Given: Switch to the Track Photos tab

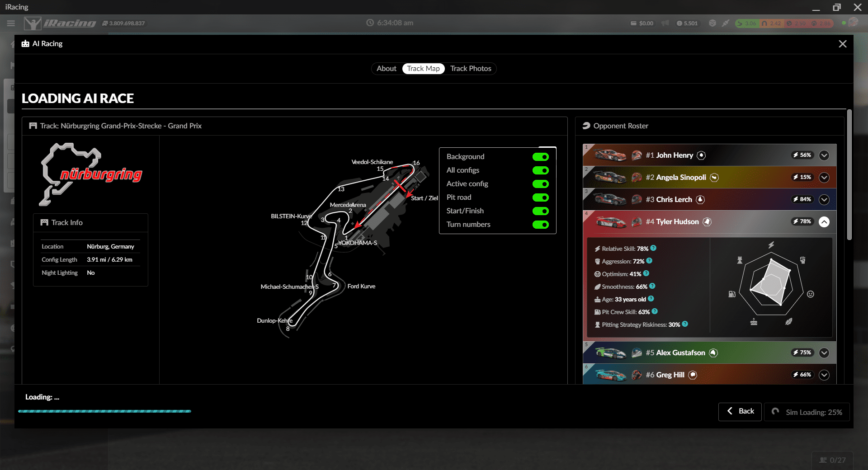Looking at the screenshot, I should (x=471, y=69).
